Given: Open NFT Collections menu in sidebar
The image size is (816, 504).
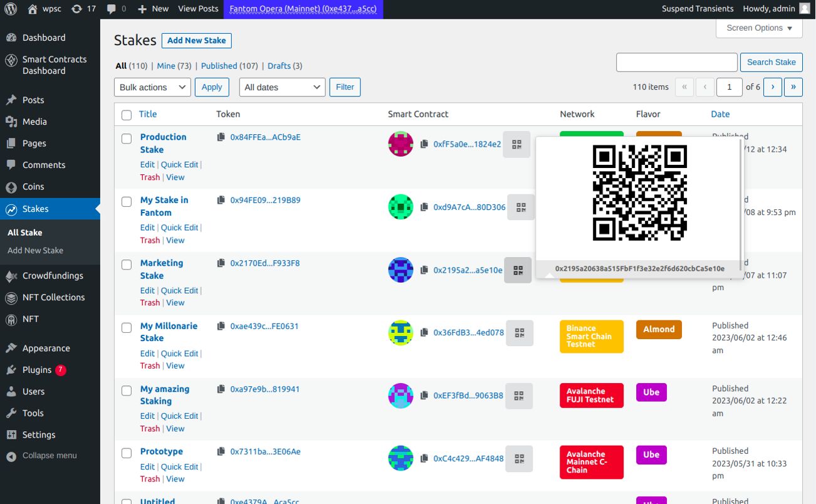Looking at the screenshot, I should [50, 297].
